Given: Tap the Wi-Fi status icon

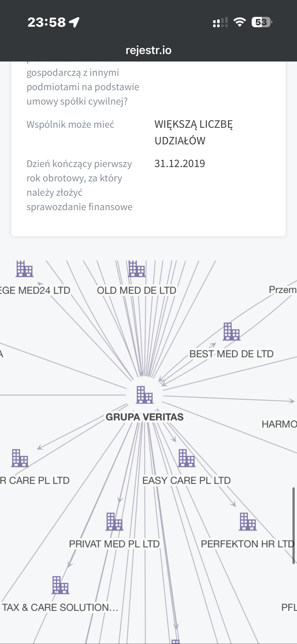Looking at the screenshot, I should pos(240,22).
